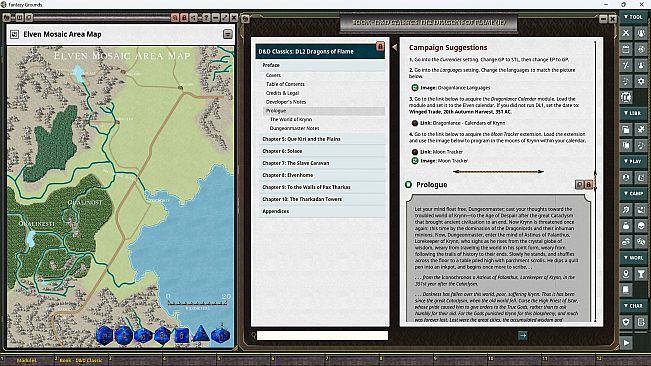
Task: Toggle the lock on D&D Classics book index header
Action: point(380,46)
